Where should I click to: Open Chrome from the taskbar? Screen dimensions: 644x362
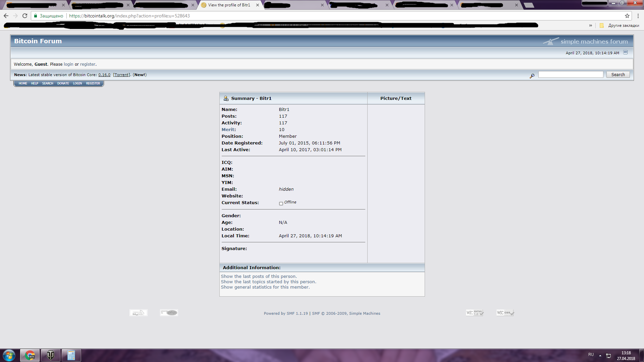click(30, 355)
